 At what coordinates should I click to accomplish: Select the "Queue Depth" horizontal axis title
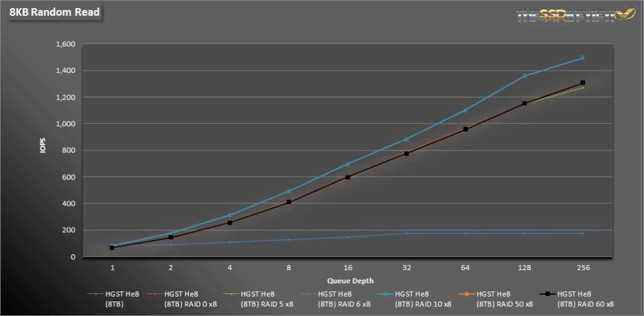pyautogui.click(x=351, y=281)
